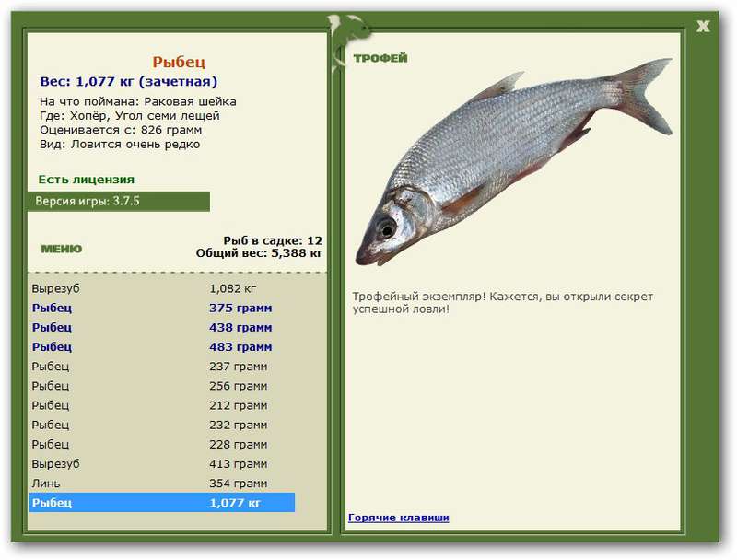Viewport: 737px width, 560px height.
Task: Select the Рыбец 256 грамм row
Action: (x=162, y=386)
